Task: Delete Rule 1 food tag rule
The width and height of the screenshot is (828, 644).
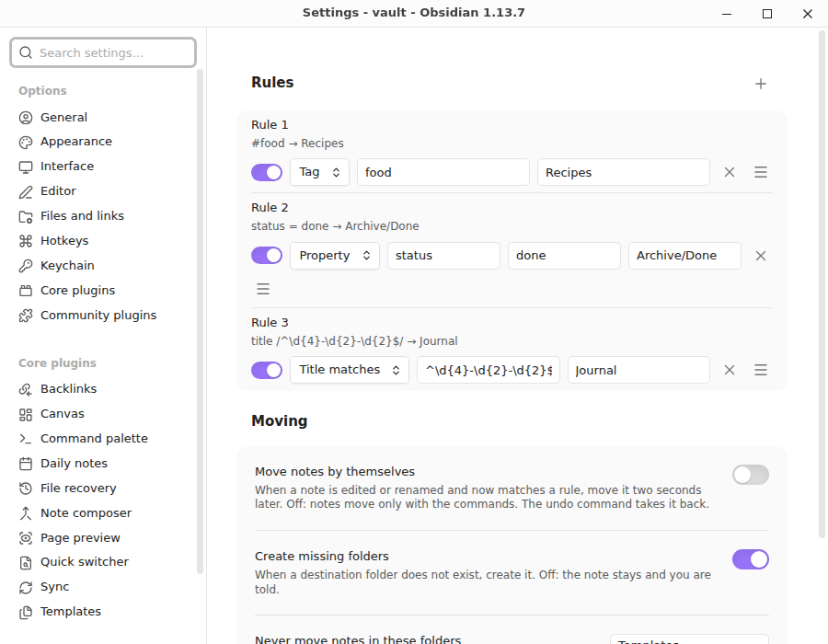Action: 730,172
